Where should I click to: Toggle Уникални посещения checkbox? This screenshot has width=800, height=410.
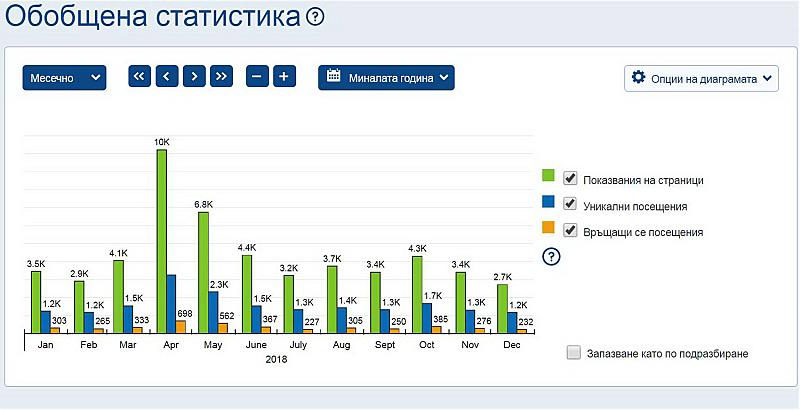[571, 204]
